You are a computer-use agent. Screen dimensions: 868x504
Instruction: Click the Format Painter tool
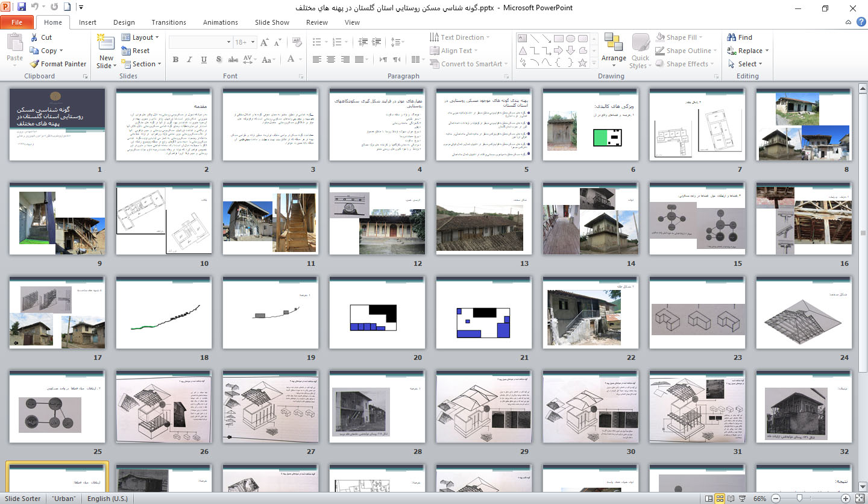(58, 64)
